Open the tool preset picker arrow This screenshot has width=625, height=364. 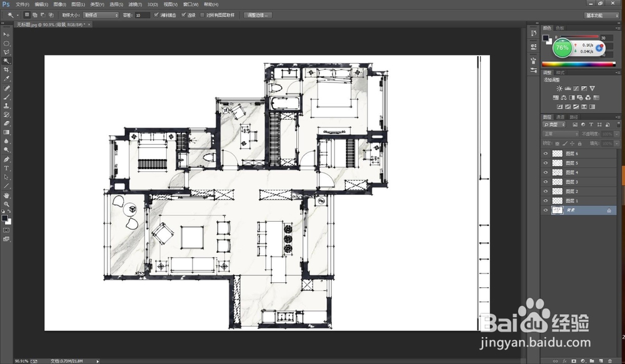17,16
